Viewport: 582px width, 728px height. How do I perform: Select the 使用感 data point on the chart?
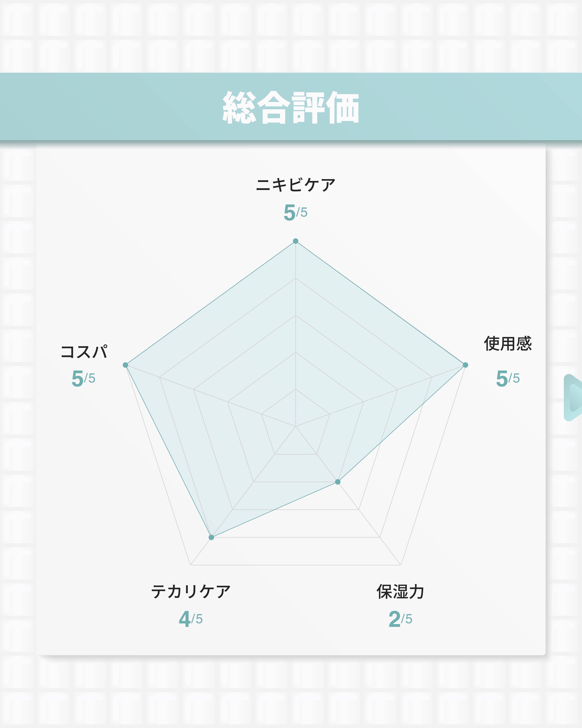tap(465, 365)
